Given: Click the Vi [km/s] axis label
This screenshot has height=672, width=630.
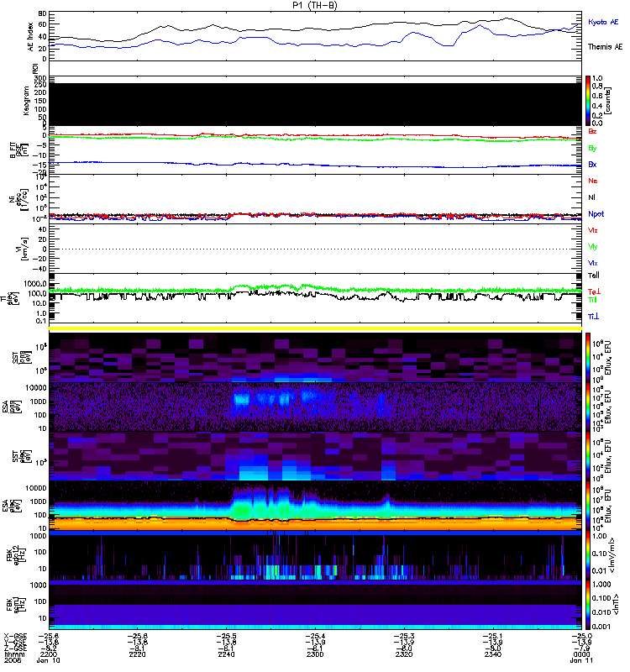Looking at the screenshot, I should click(22, 249).
